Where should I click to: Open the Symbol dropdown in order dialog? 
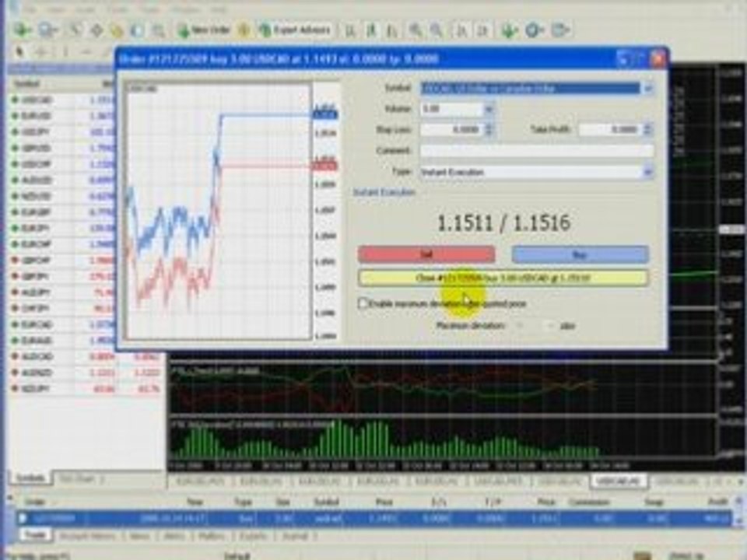coord(647,88)
